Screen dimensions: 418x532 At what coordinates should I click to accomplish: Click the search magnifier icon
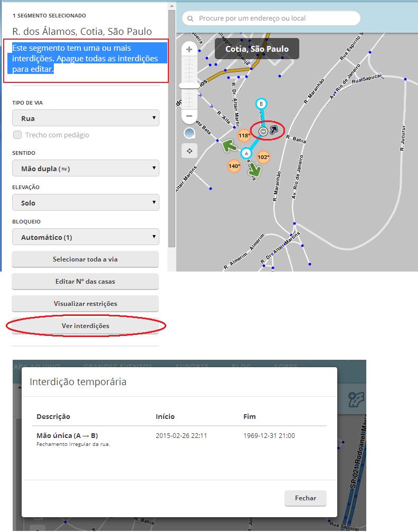[191, 18]
